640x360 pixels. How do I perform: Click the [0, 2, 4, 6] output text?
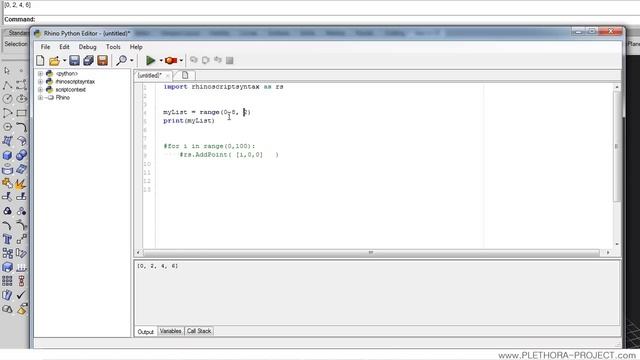pyautogui.click(x=158, y=266)
